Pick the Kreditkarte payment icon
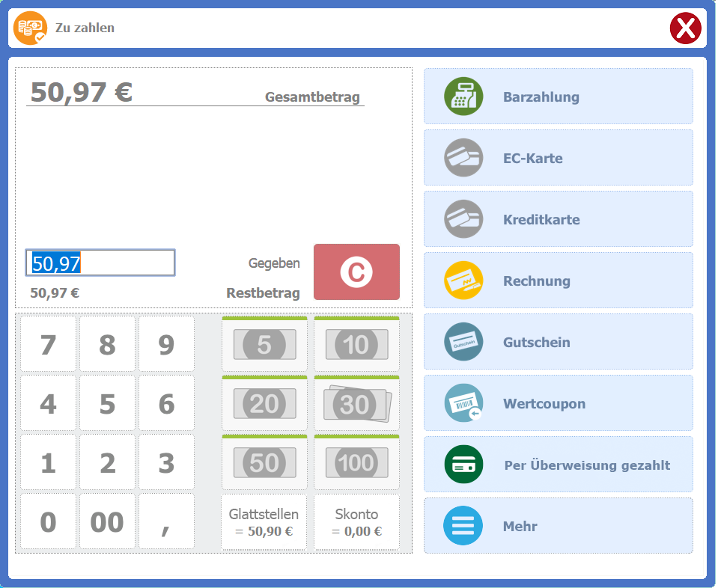This screenshot has height=588, width=718. (x=463, y=219)
